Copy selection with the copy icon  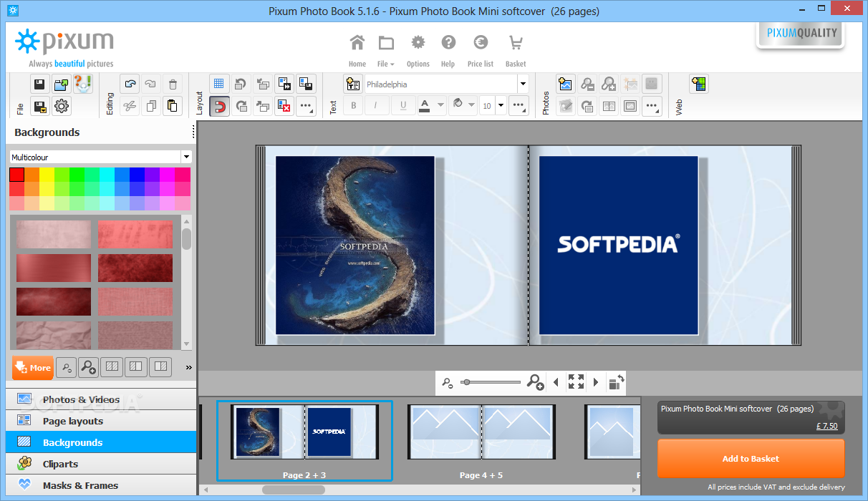tap(150, 106)
